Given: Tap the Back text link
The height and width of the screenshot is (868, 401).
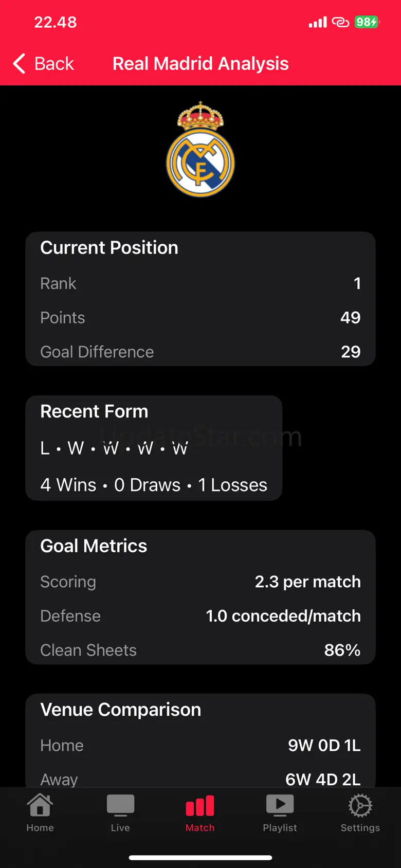Looking at the screenshot, I should coord(54,64).
